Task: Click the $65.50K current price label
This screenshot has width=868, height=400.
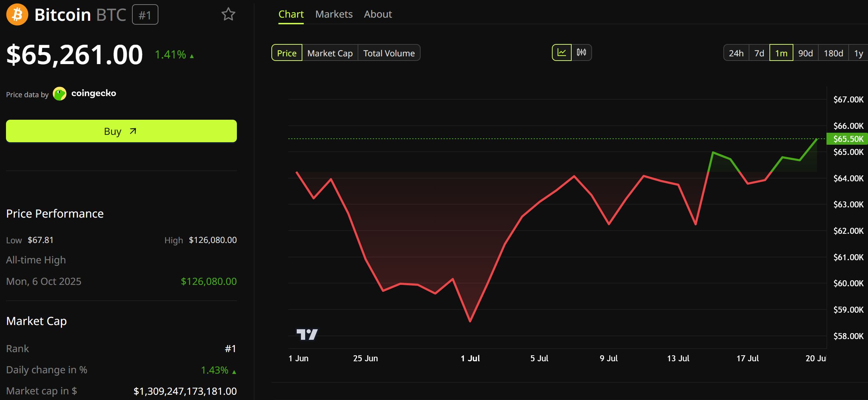Action: click(848, 139)
